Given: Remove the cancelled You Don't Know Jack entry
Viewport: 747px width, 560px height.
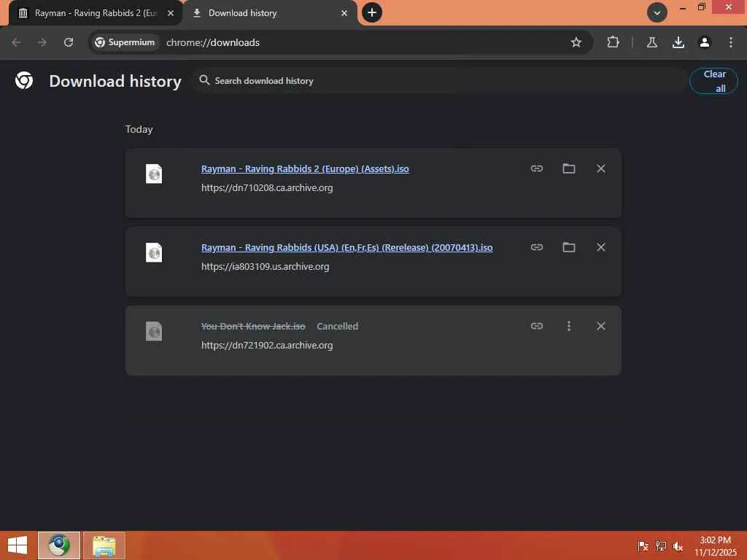Looking at the screenshot, I should [x=601, y=326].
